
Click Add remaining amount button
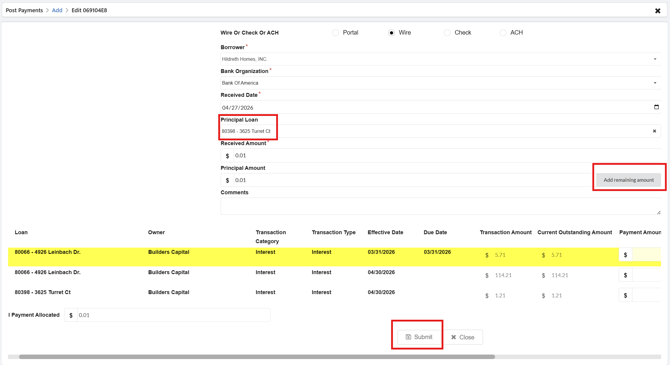629,180
